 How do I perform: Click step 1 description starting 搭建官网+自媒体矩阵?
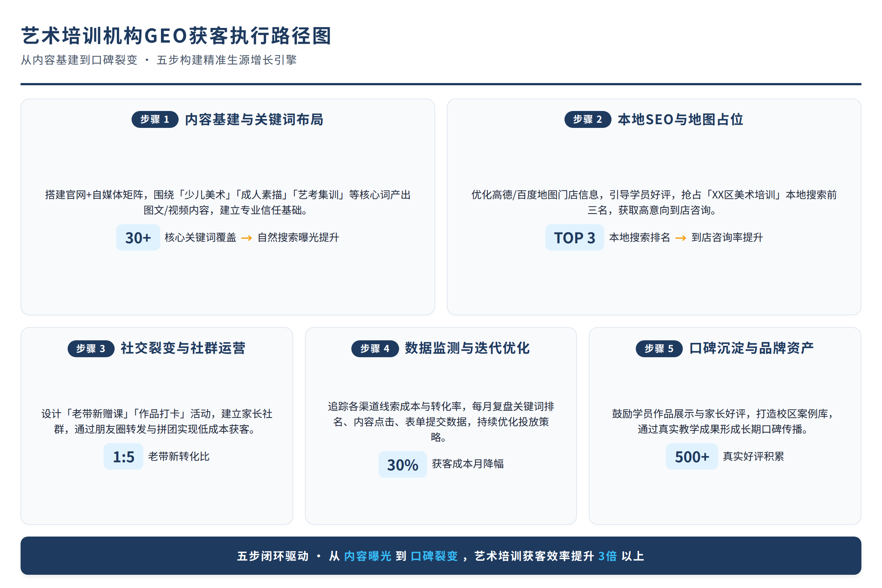click(x=227, y=202)
